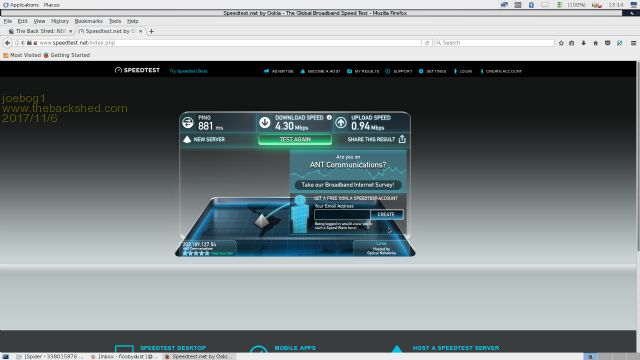The height and width of the screenshot is (360, 640).
Task: Click the Test Again button
Action: (x=295, y=140)
